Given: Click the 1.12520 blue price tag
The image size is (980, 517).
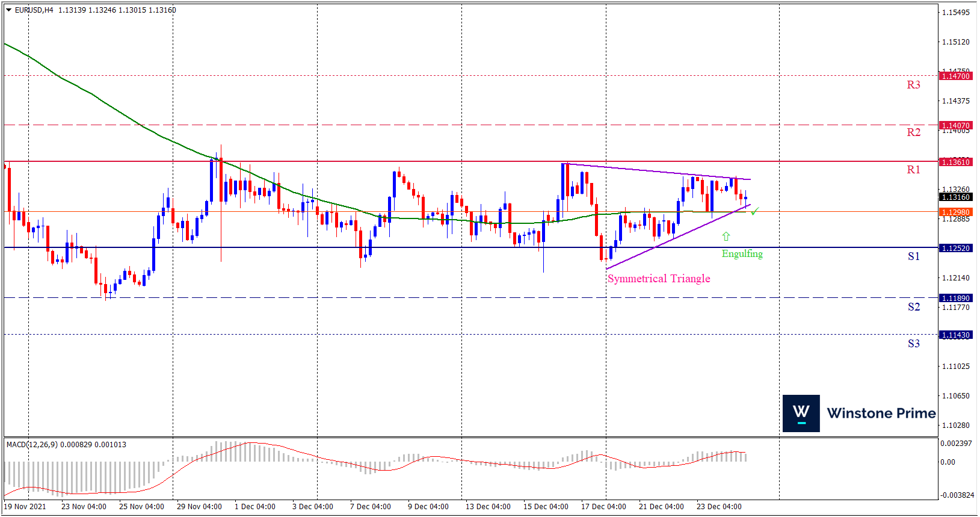Looking at the screenshot, I should pyautogui.click(x=955, y=249).
